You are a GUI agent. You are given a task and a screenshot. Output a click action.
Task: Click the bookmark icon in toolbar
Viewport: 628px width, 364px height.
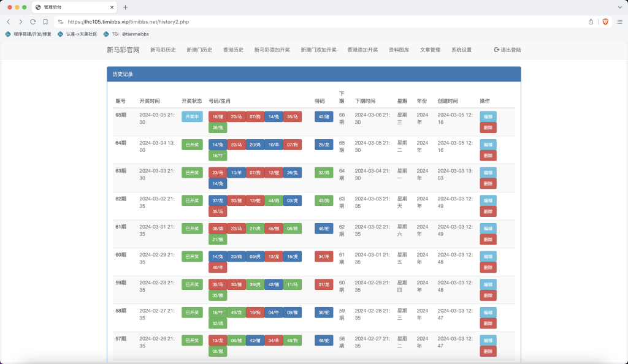45,21
